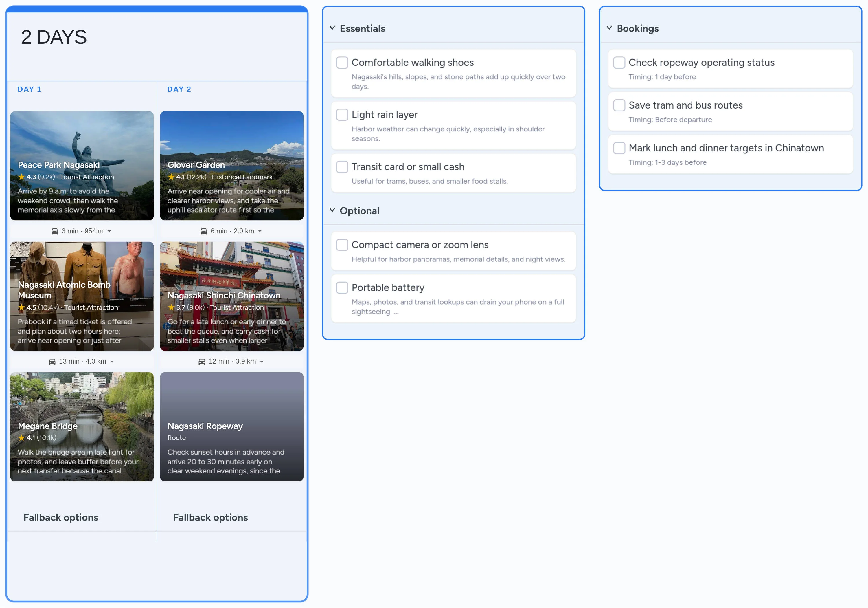This screenshot has width=868, height=608.
Task: Open dropdown arrow next to 3 min 954 m
Action: (x=109, y=231)
